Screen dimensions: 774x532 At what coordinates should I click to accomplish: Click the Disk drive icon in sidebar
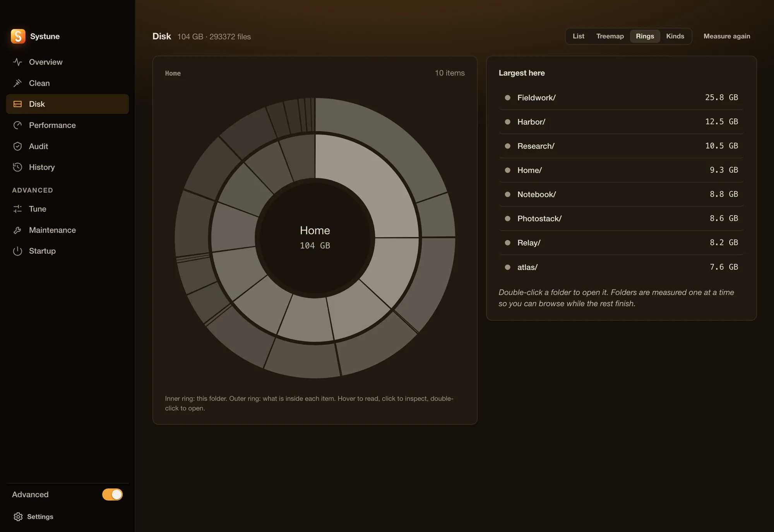17,104
